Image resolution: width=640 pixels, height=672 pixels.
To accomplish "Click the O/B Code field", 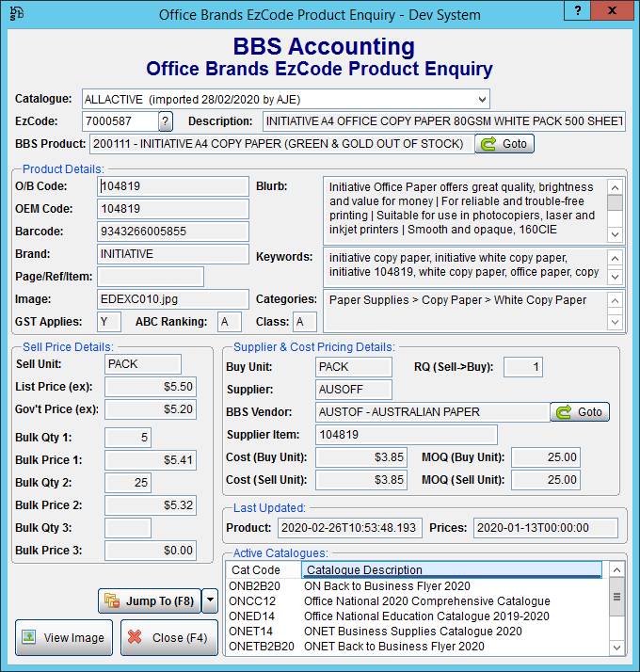I will pos(173,186).
